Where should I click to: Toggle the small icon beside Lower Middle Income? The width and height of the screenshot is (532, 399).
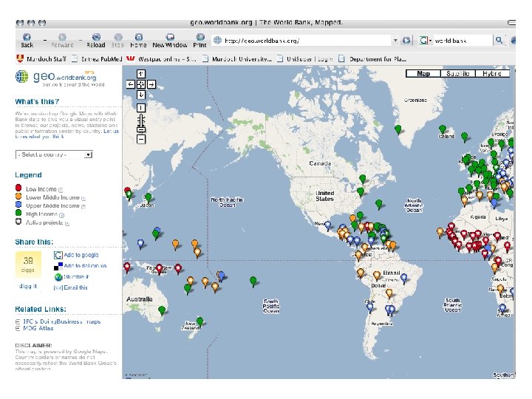83,198
